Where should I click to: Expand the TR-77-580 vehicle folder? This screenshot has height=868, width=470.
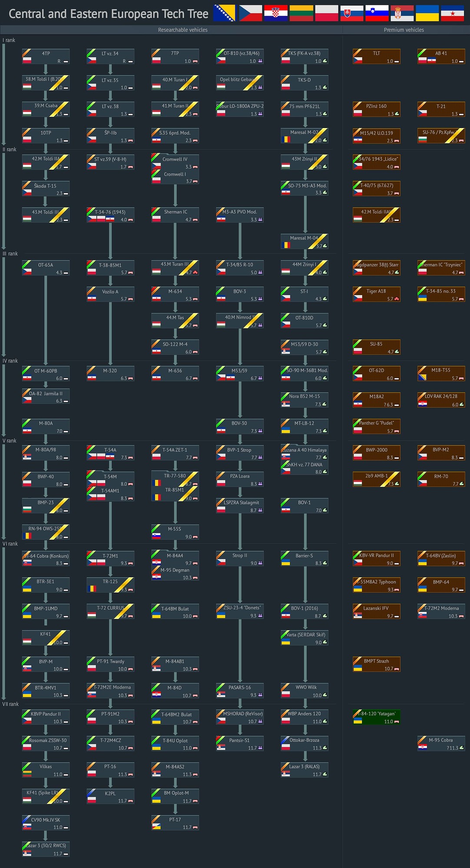[x=175, y=479]
